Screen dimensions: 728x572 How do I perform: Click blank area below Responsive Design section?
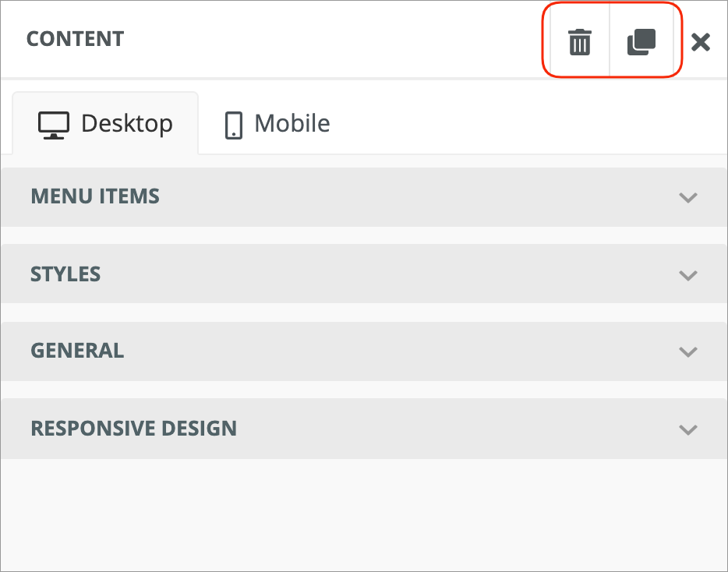tap(363, 514)
